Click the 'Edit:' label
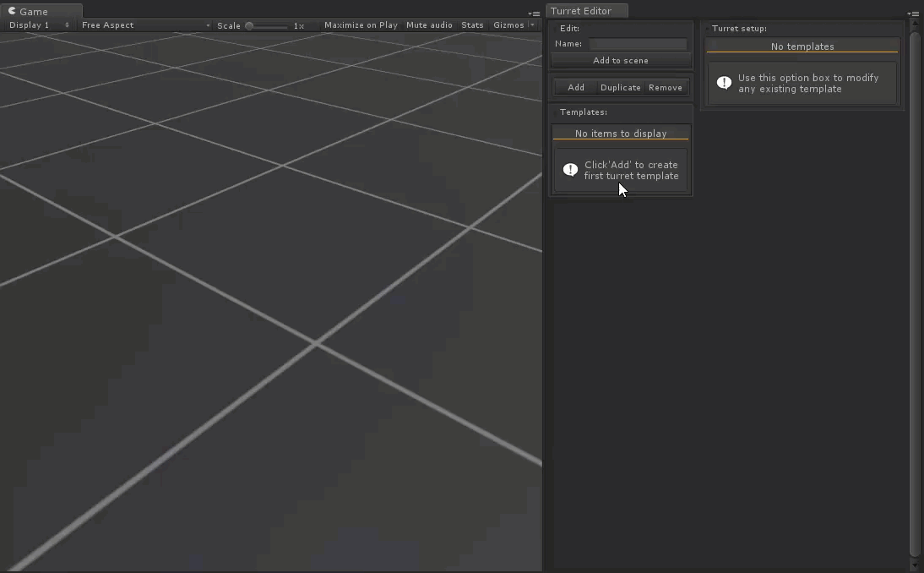This screenshot has height=573, width=924. [x=569, y=28]
